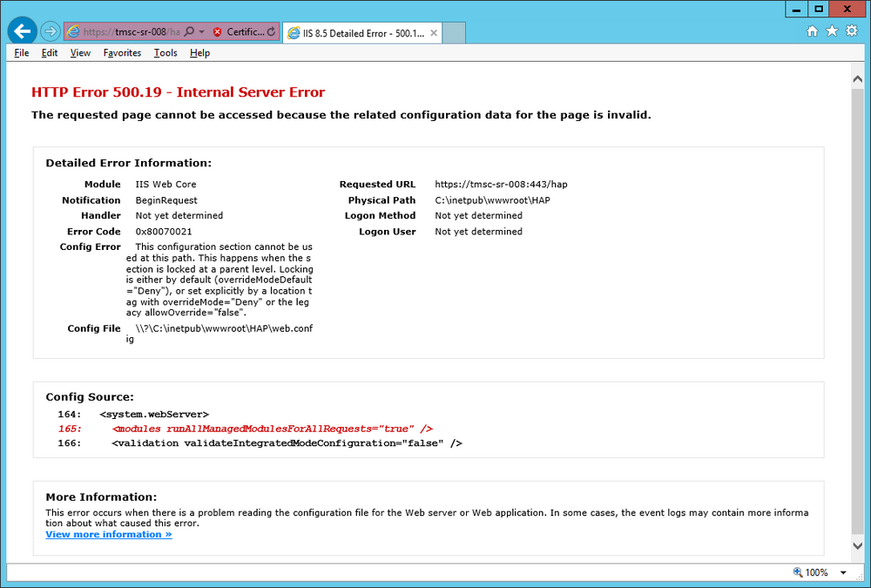
Task: Click the More Information heading
Action: (x=101, y=497)
